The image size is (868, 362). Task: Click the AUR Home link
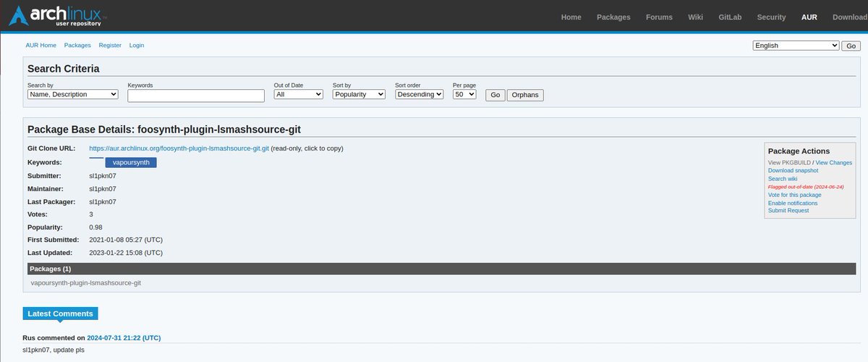point(42,45)
